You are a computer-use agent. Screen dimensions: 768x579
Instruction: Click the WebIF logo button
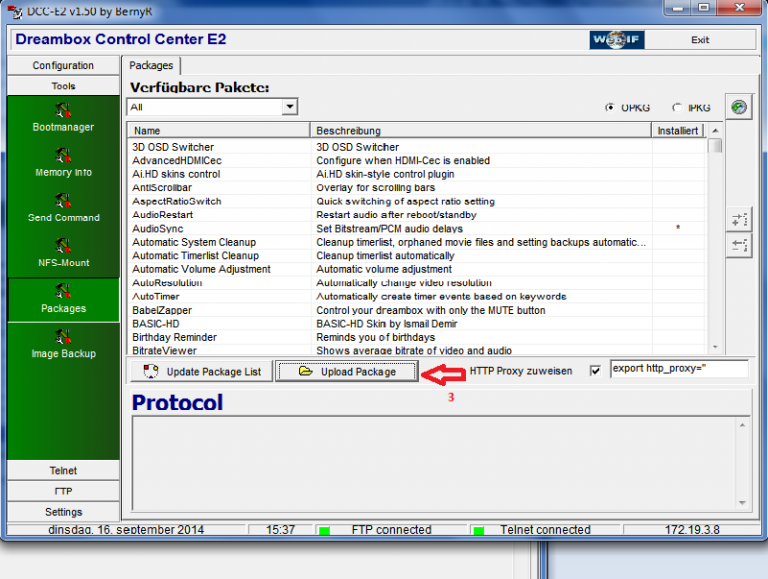click(x=617, y=40)
